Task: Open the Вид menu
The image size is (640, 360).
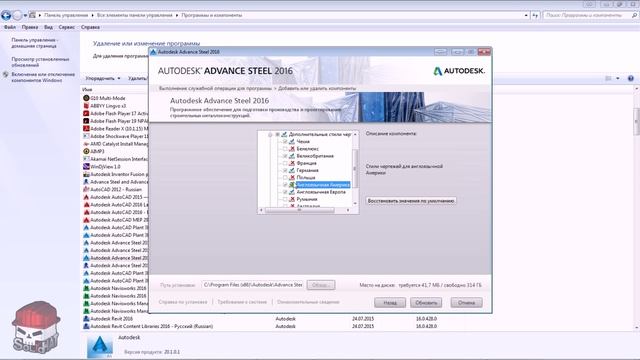Action: click(48, 27)
